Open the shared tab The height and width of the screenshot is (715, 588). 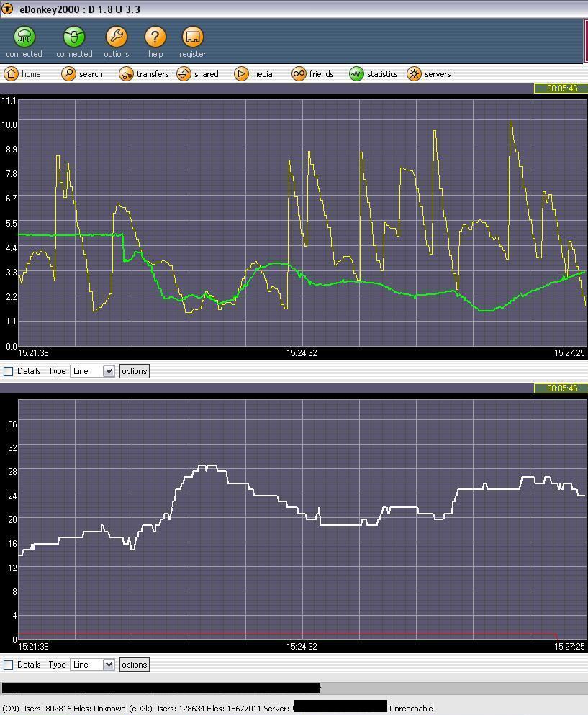point(197,74)
